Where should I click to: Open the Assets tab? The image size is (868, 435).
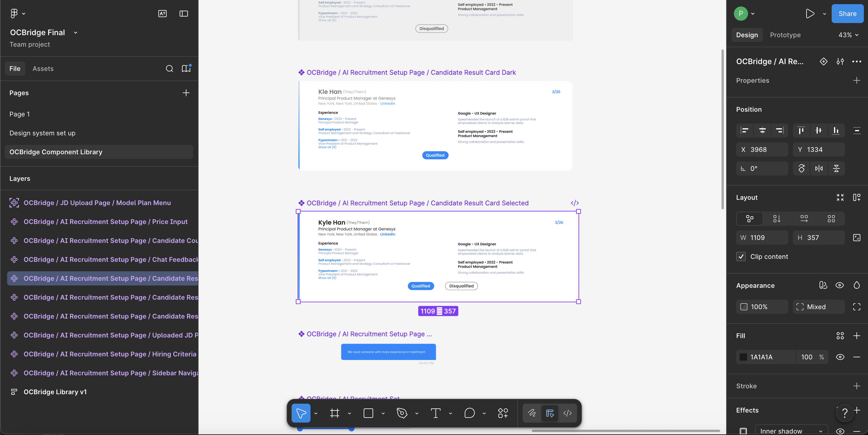point(43,69)
